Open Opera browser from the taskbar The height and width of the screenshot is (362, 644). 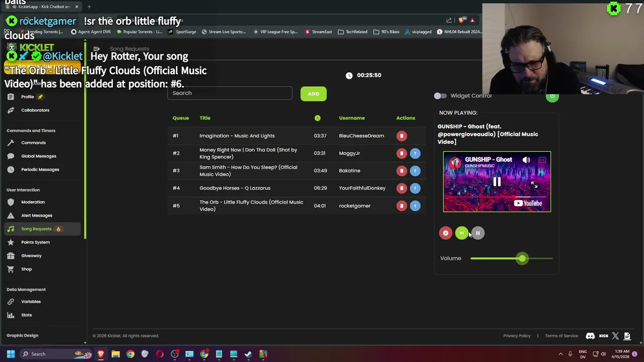pyautogui.click(x=160, y=354)
